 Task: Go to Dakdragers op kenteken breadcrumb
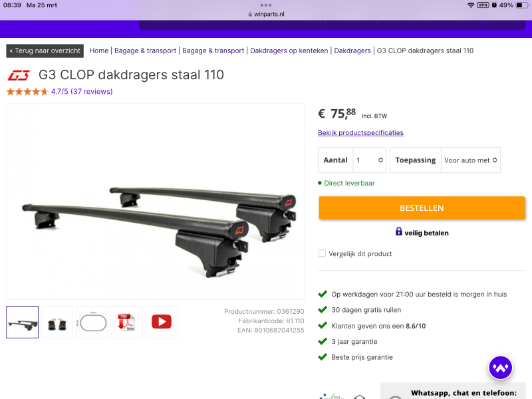pyautogui.click(x=289, y=51)
